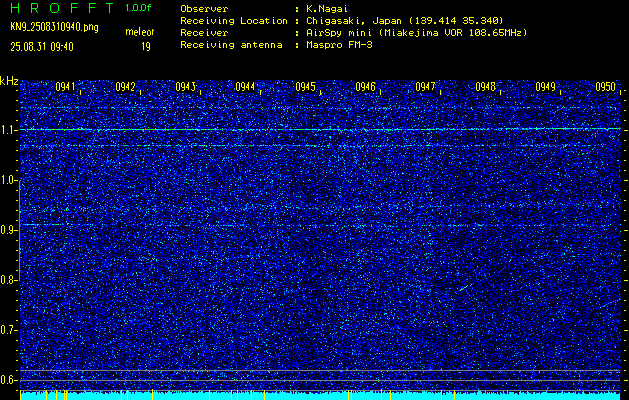The image size is (629, 400).
Task: Click the 0943 time marker
Action: point(185,87)
